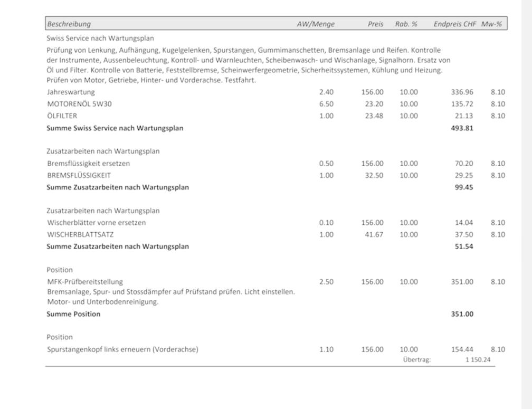The height and width of the screenshot is (409, 532).
Task: Select Motorenöl end price 135.72
Action: pyautogui.click(x=462, y=104)
